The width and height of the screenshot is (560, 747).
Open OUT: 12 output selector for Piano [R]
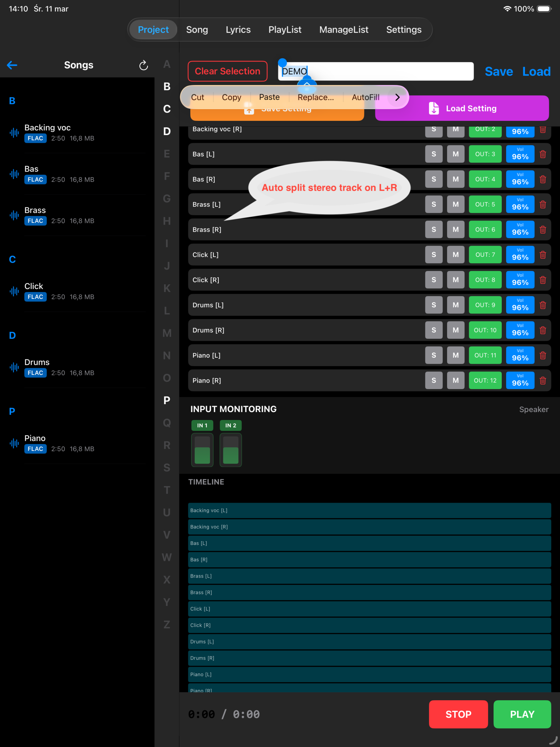coord(485,380)
